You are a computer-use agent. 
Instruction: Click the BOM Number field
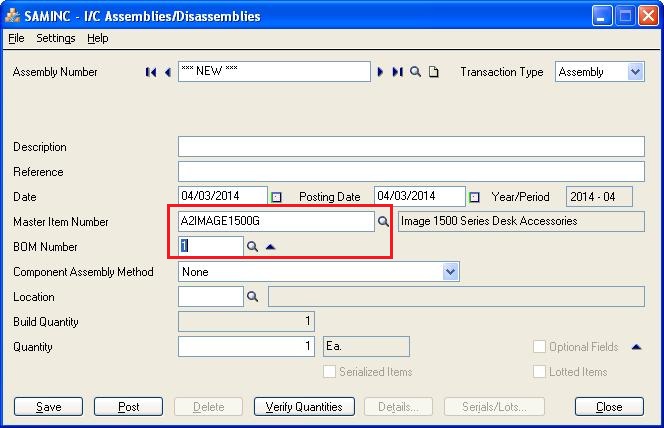tap(211, 246)
